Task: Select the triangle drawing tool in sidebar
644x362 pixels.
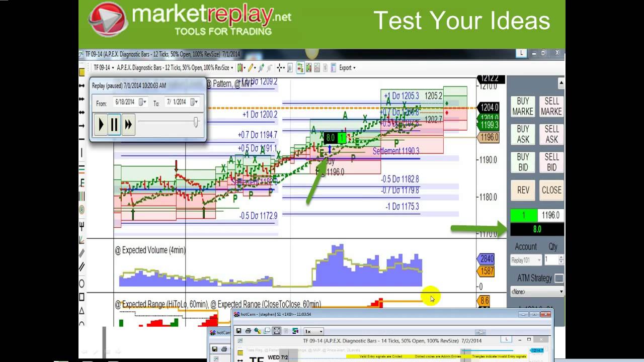Action: click(82, 310)
